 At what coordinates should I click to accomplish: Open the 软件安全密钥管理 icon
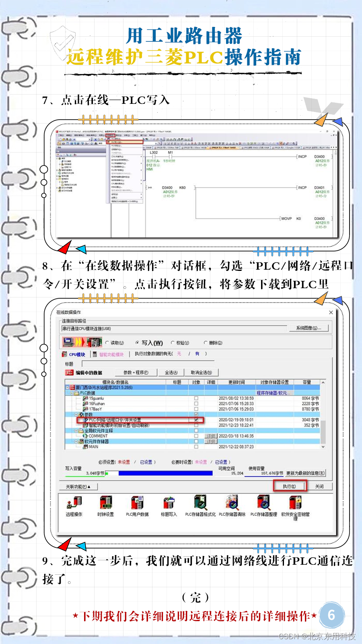(x=295, y=503)
